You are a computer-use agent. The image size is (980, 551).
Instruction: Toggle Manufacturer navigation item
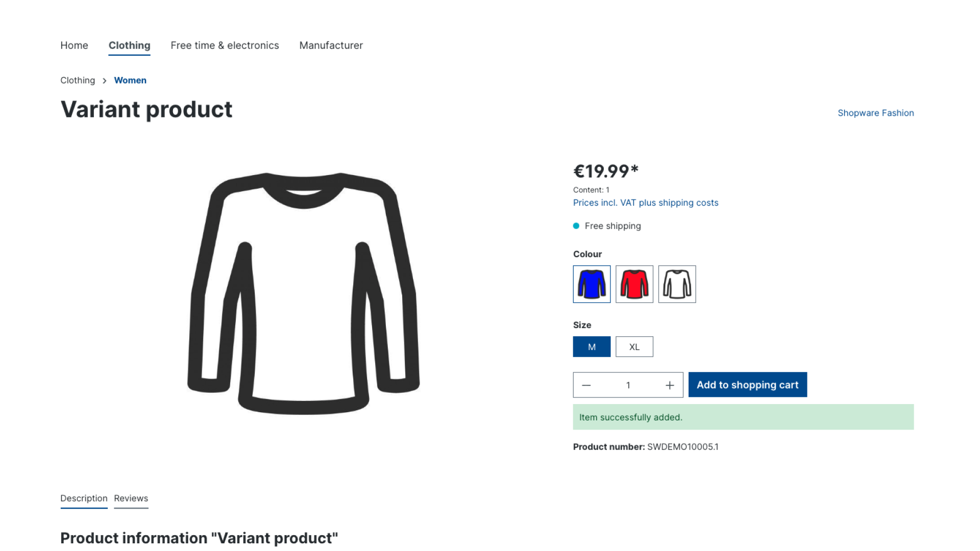[x=331, y=45]
